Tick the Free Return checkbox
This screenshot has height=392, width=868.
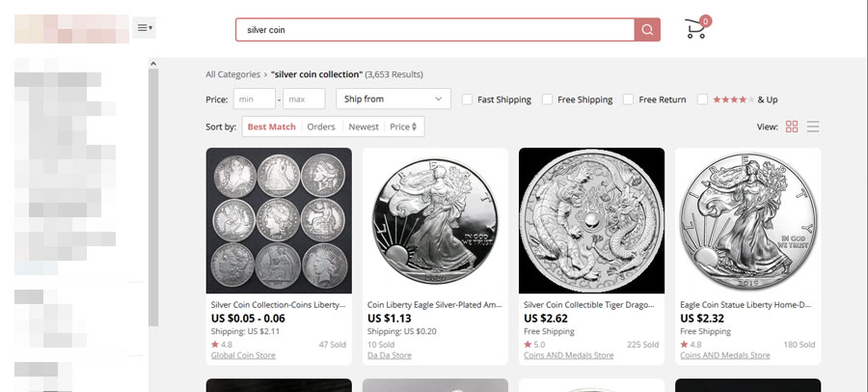pyautogui.click(x=629, y=99)
